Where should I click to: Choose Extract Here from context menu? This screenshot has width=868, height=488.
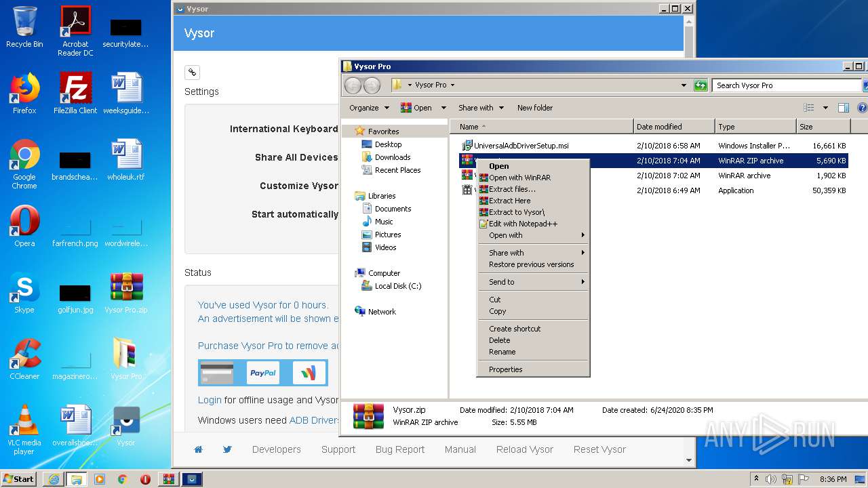click(532, 201)
